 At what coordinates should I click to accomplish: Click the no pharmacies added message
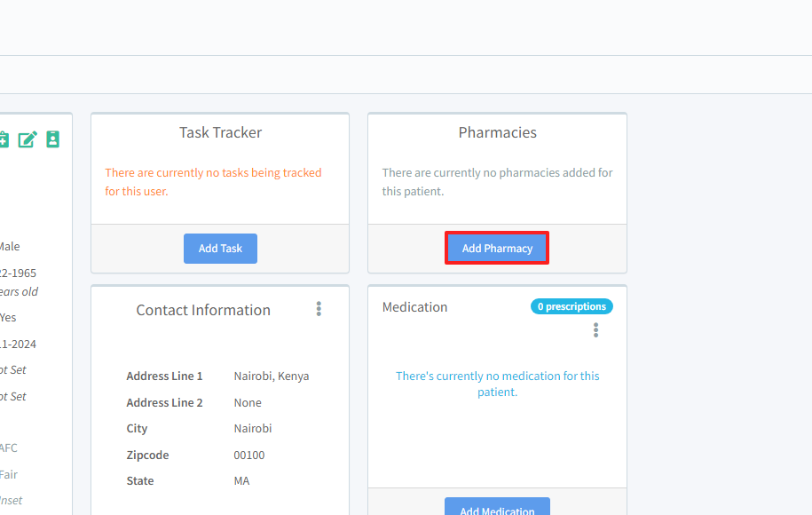tap(497, 182)
